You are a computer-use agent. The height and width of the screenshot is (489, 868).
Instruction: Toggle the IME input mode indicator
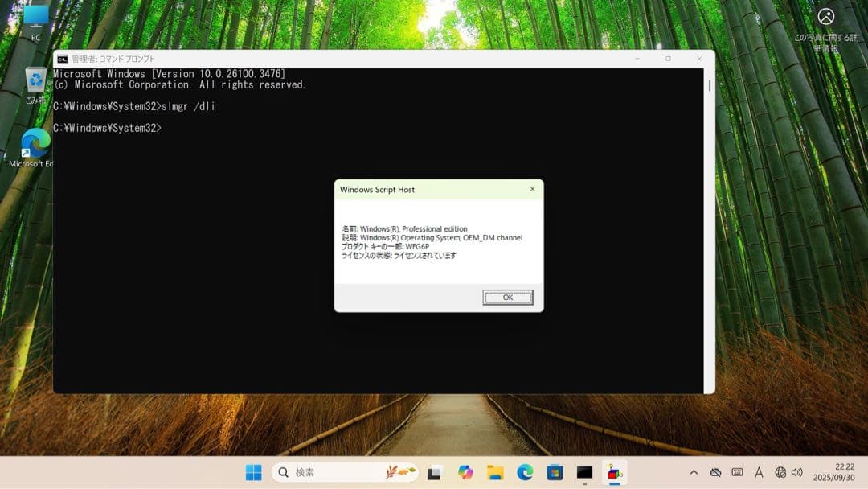click(759, 473)
